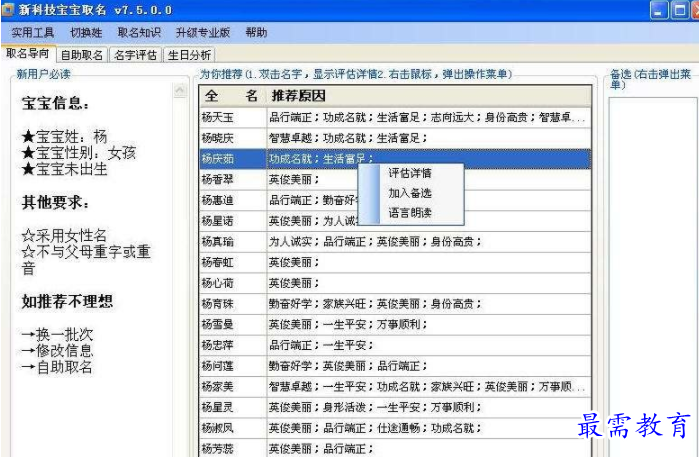Select the name 杨心荷
This screenshot has width=699, height=457.
pyautogui.click(x=218, y=283)
